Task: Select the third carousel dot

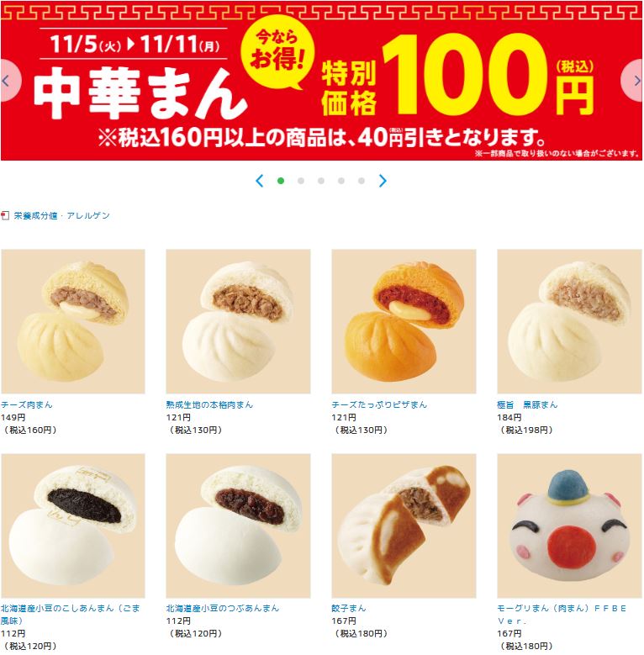Action: point(321,181)
